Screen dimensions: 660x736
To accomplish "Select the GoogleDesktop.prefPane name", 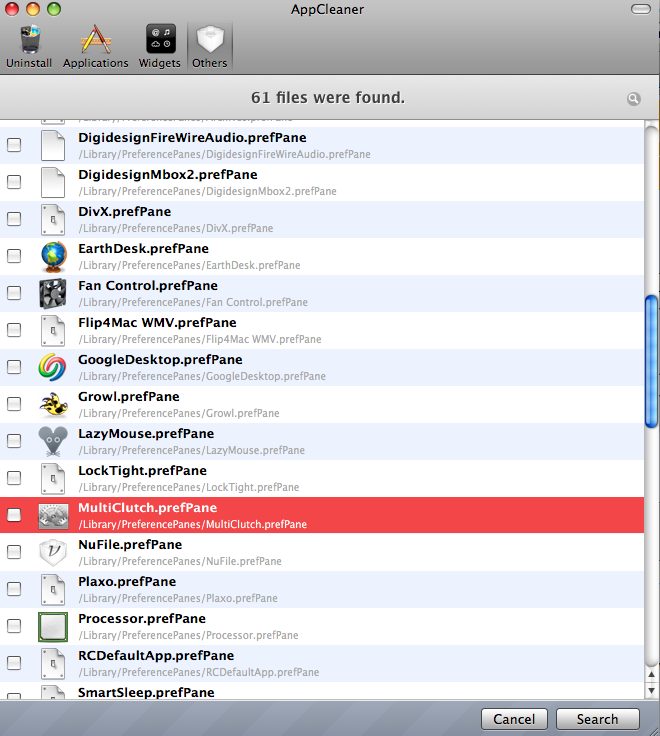I will click(x=160, y=360).
